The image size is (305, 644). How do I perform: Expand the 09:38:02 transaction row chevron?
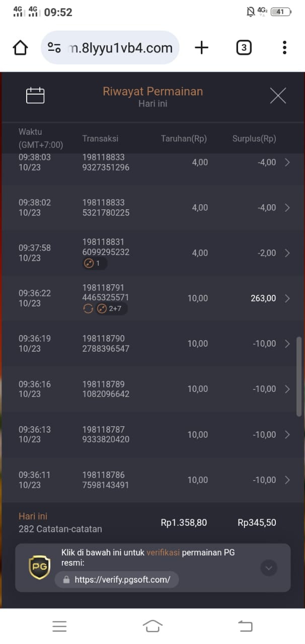pos(287,208)
